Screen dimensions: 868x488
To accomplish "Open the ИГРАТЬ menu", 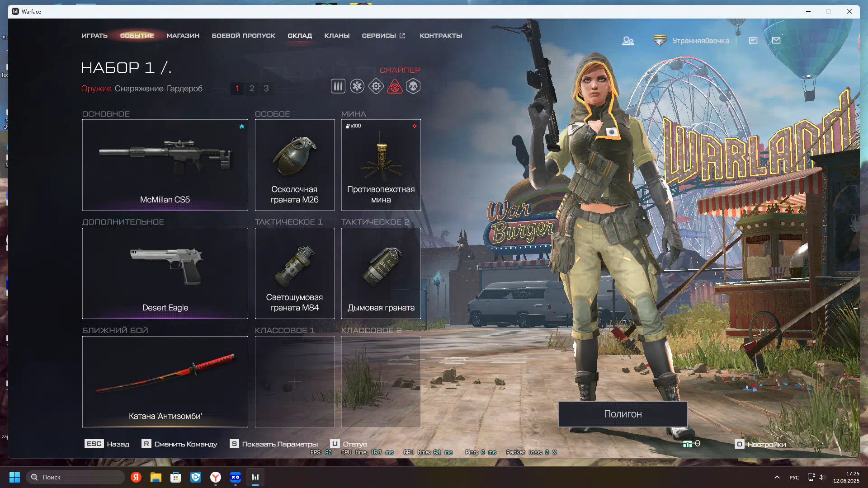I will 94,36.
